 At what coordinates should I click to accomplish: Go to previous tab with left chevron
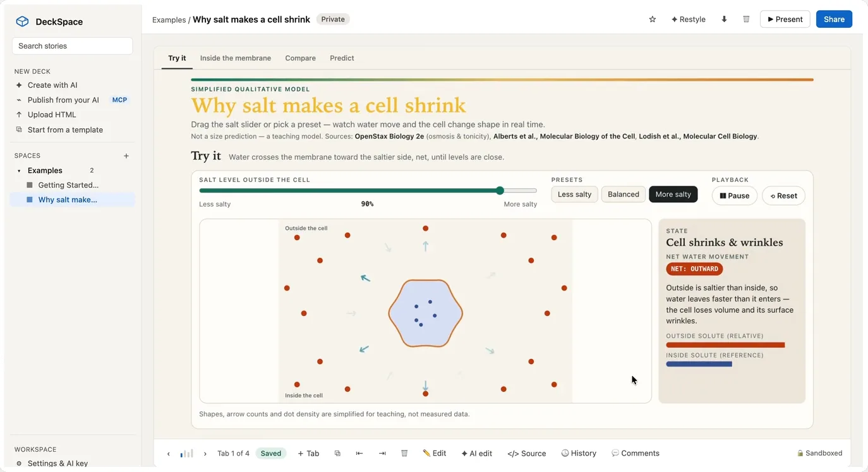[x=169, y=454]
